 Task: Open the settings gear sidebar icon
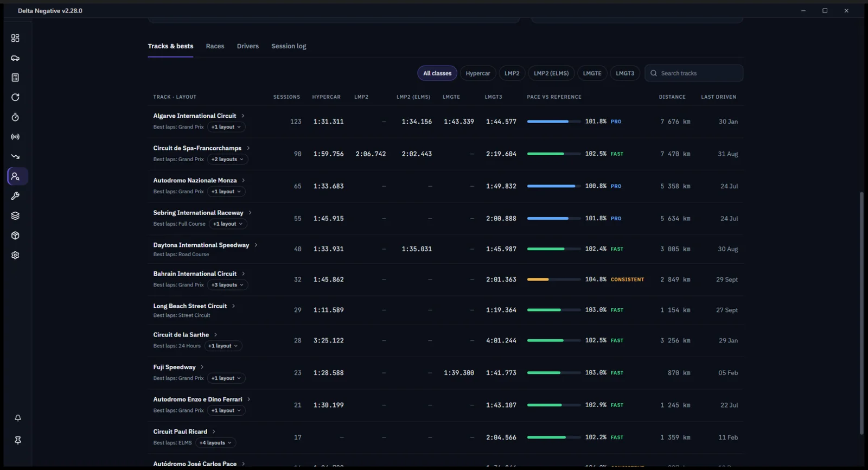coord(15,255)
